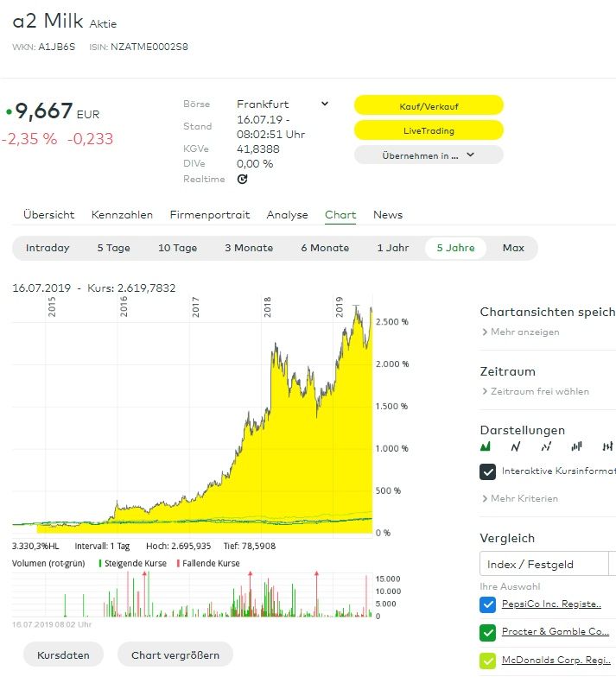Click the Tief: 78,5908 value
The image size is (616, 683).
coord(250,546)
